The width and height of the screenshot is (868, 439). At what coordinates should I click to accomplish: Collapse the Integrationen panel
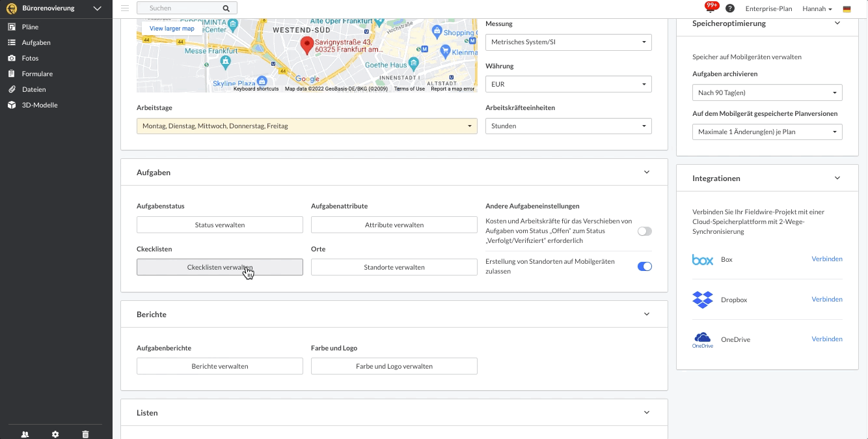(837, 178)
